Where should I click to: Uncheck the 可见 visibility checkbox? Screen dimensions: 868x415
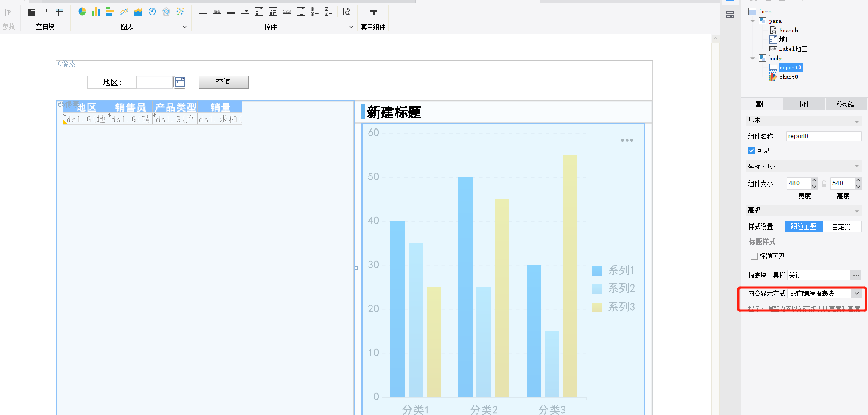(751, 151)
